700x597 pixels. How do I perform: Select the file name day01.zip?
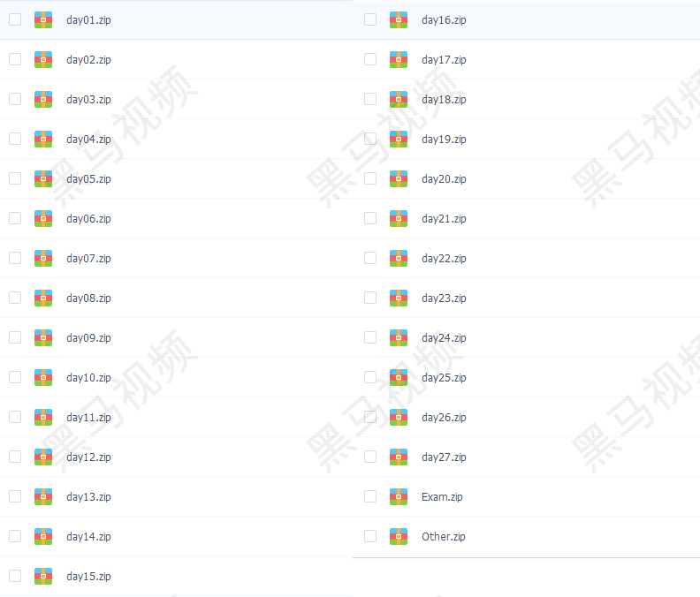click(88, 20)
